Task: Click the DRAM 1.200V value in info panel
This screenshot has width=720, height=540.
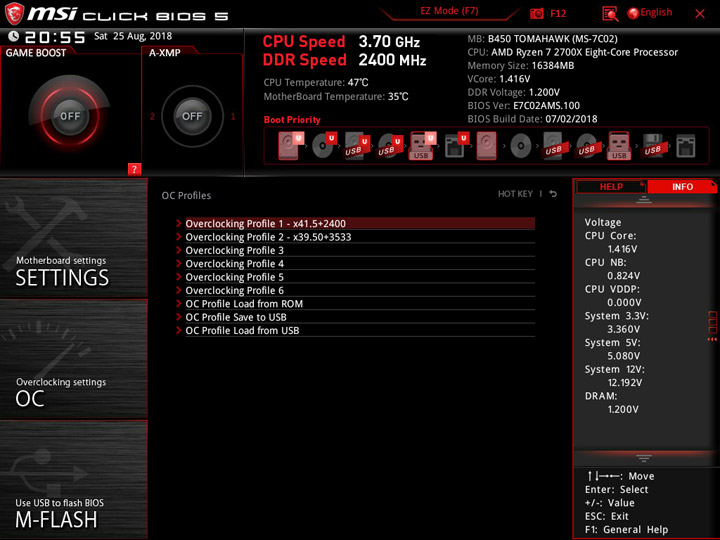Action: (x=623, y=409)
